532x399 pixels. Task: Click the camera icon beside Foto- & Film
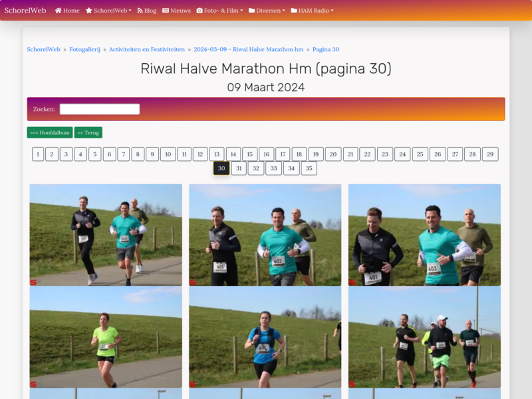tap(199, 11)
